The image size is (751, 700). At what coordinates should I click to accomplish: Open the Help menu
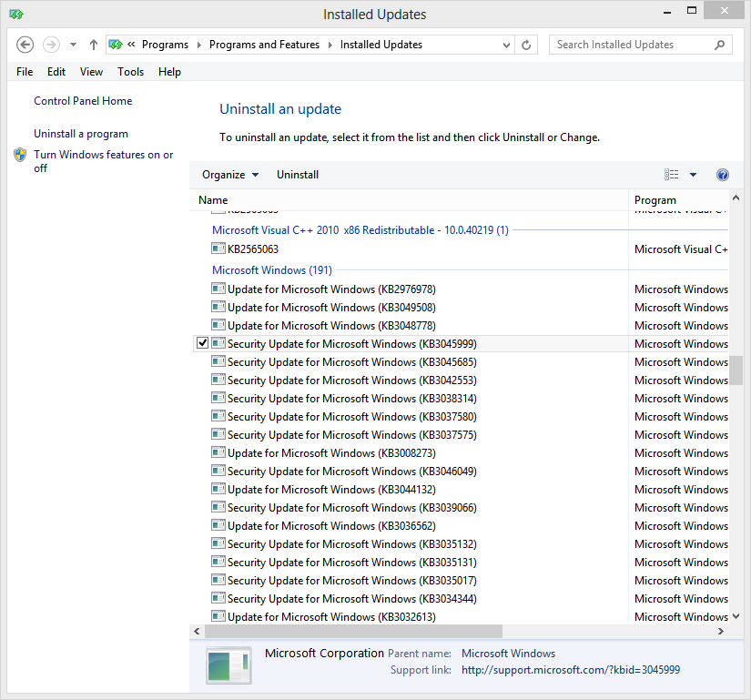pos(169,72)
